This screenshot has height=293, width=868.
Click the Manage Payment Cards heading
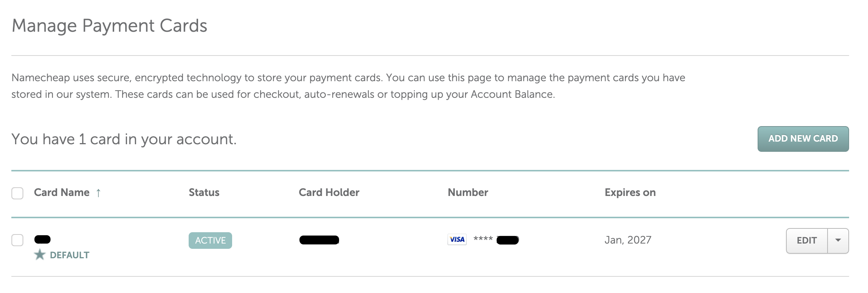pos(109,26)
